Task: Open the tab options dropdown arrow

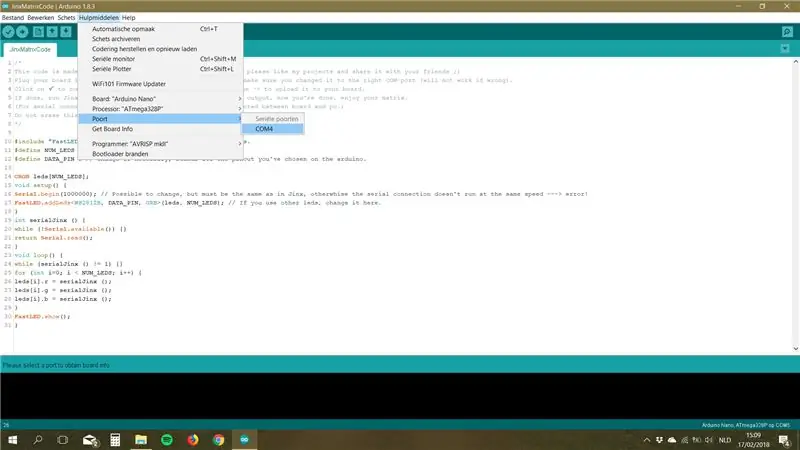Action: (x=785, y=48)
